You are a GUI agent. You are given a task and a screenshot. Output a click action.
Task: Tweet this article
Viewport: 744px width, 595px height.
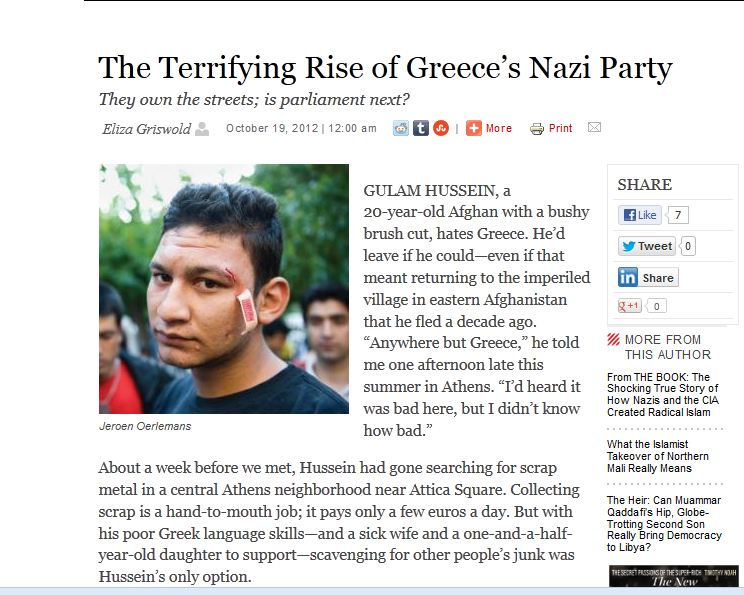click(x=646, y=246)
